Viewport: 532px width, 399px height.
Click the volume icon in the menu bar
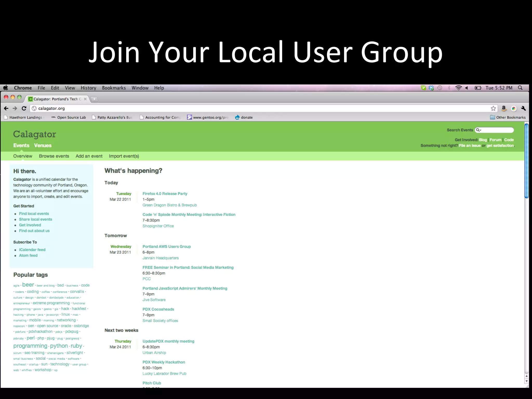(x=467, y=88)
